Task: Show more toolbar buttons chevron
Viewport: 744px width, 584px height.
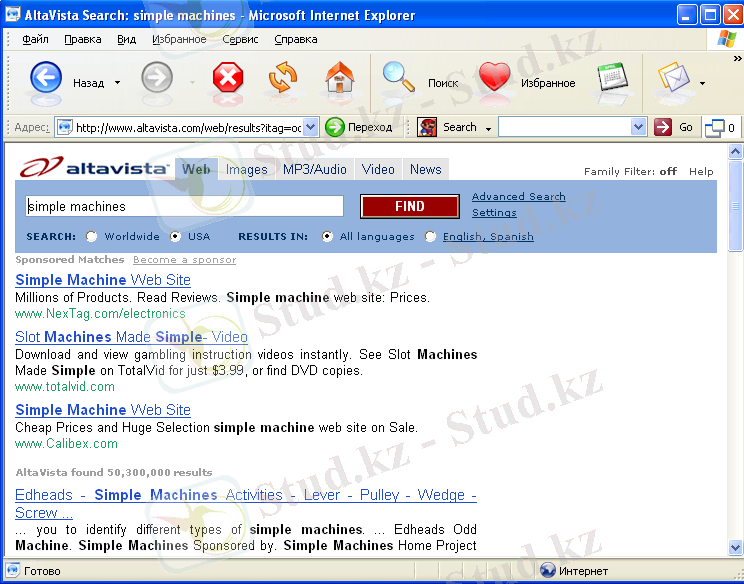Action: [737, 58]
